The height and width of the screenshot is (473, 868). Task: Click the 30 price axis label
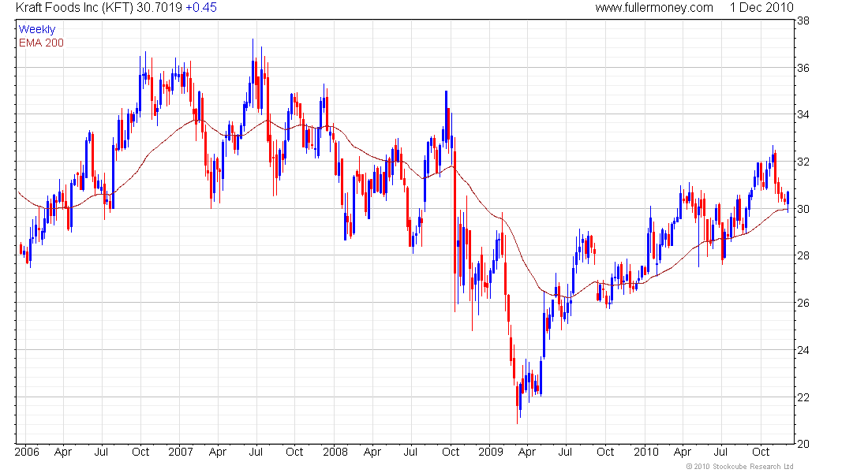(x=803, y=209)
